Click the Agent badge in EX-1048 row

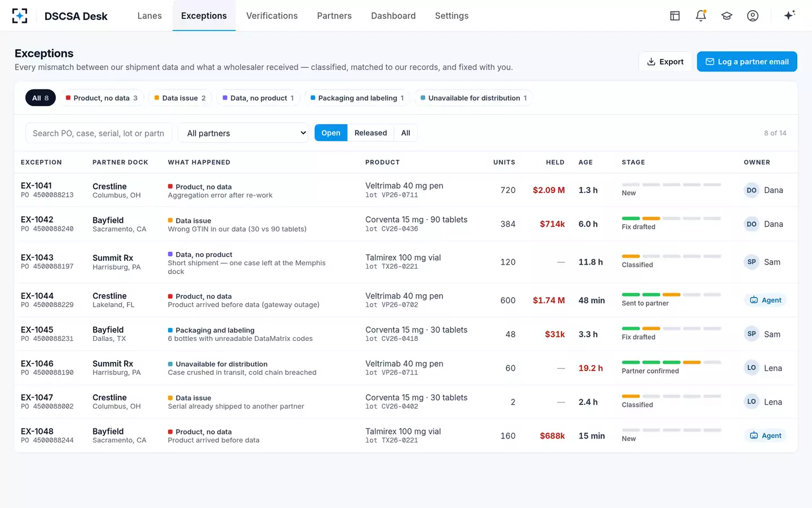pyautogui.click(x=765, y=436)
